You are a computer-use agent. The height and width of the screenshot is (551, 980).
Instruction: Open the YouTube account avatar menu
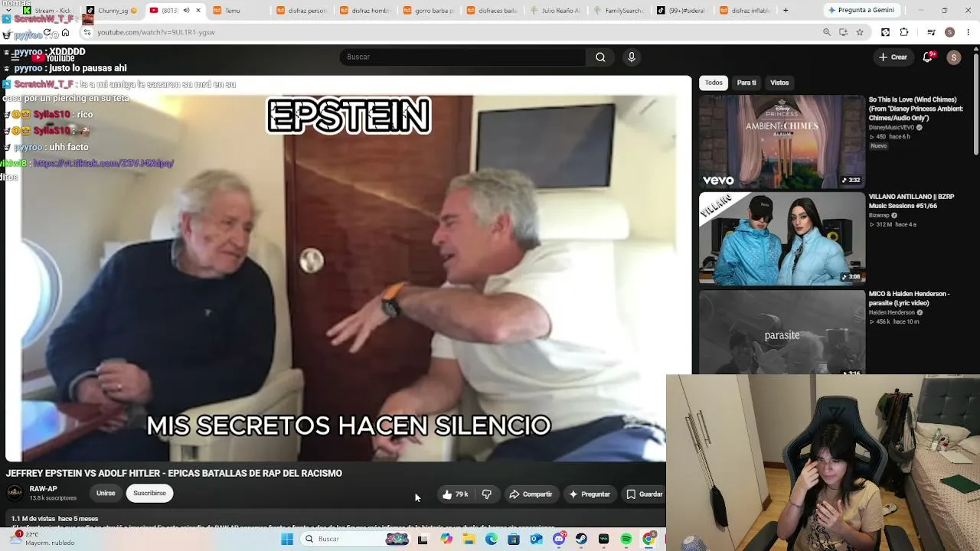[x=953, y=57]
